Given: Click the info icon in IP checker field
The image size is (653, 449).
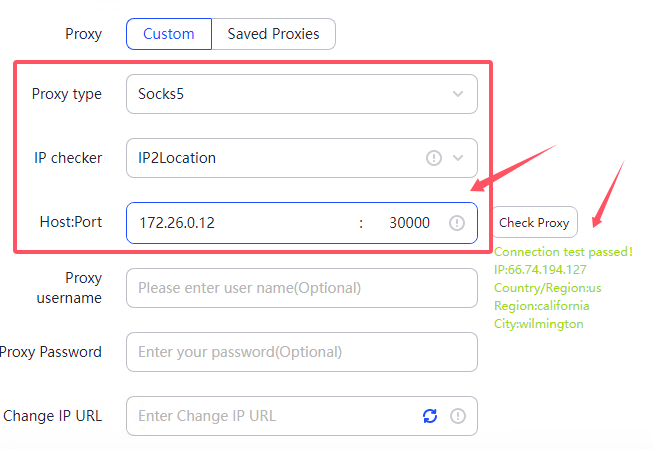Looking at the screenshot, I should click(x=434, y=158).
